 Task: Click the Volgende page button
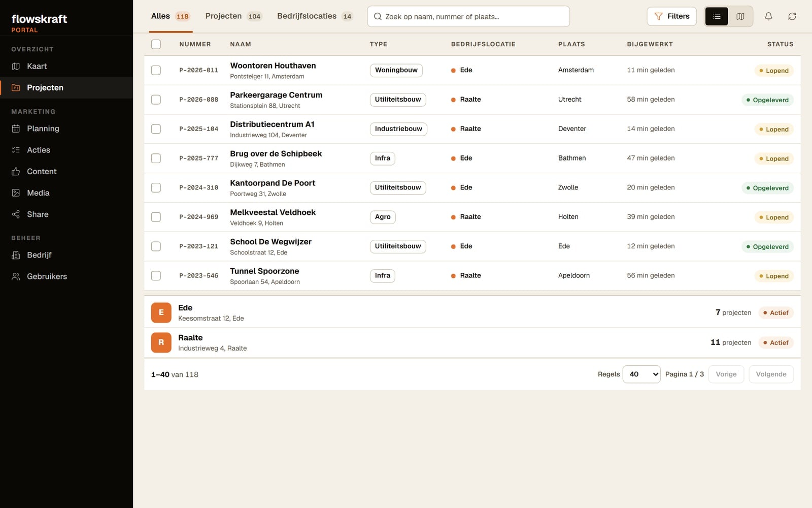click(771, 374)
